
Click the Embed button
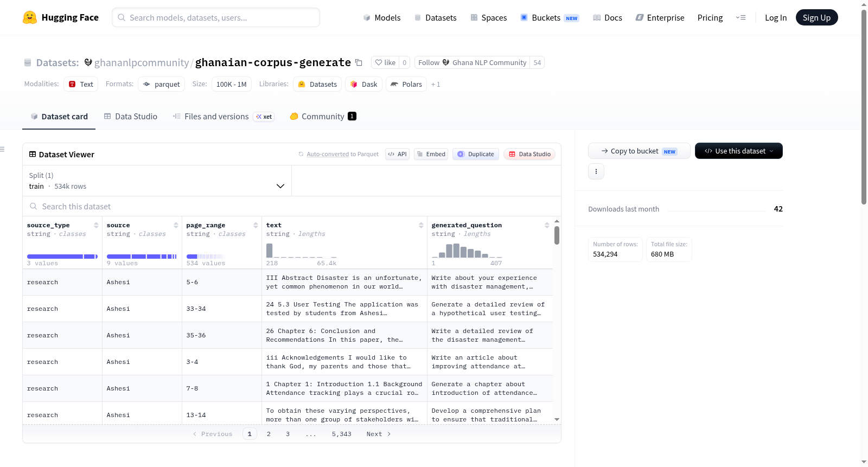(x=431, y=154)
